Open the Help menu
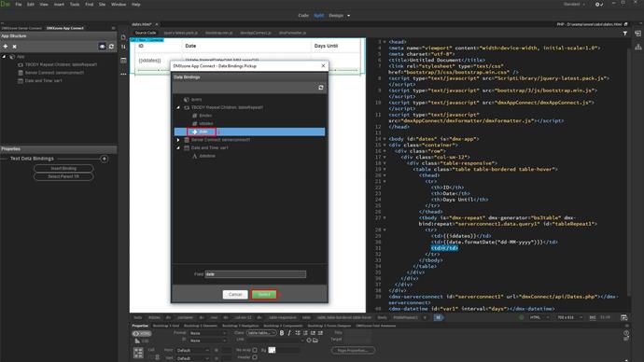Screen dimensions: 644x362 (x=136, y=4)
